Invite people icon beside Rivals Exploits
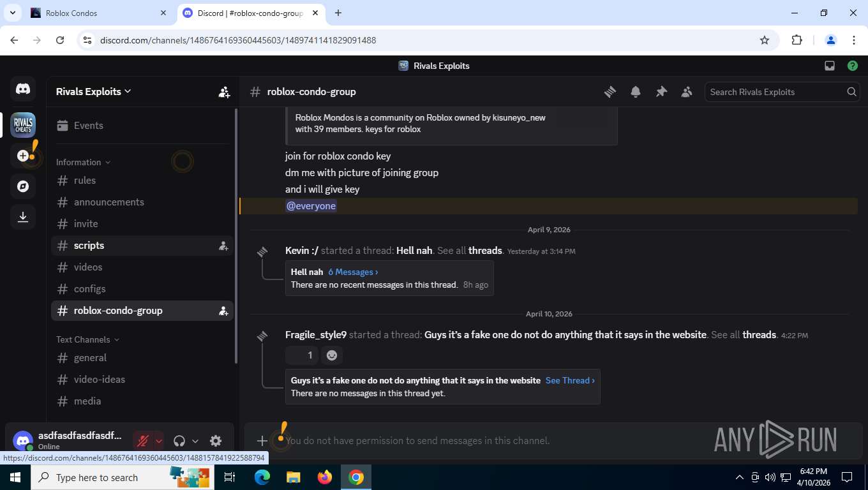Viewport: 868px width, 490px height. pos(224,92)
